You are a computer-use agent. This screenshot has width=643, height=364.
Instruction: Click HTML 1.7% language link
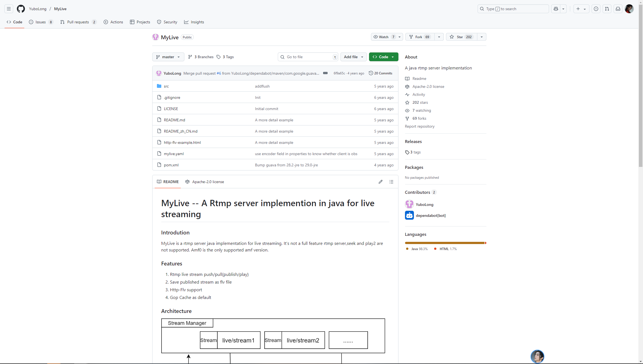click(x=445, y=249)
